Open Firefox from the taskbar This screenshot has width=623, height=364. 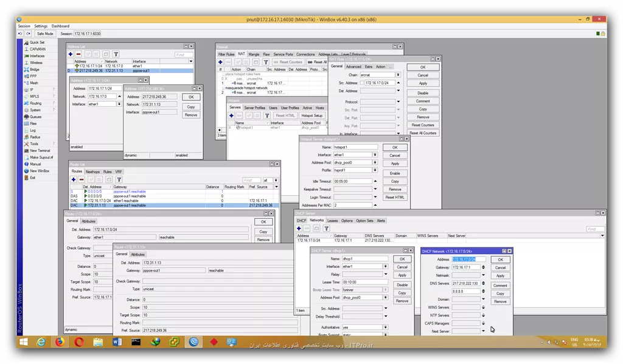(60, 342)
